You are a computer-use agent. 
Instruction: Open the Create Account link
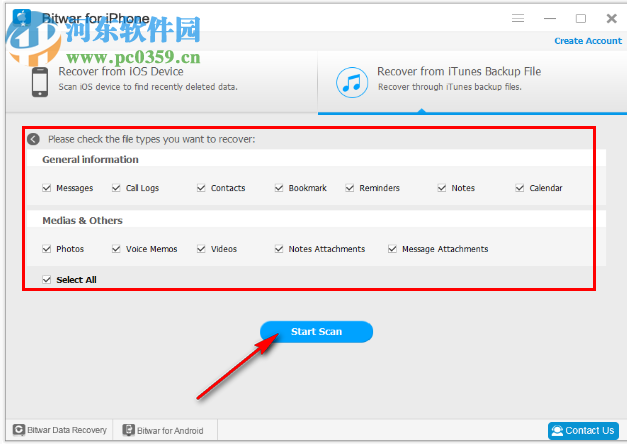point(588,41)
